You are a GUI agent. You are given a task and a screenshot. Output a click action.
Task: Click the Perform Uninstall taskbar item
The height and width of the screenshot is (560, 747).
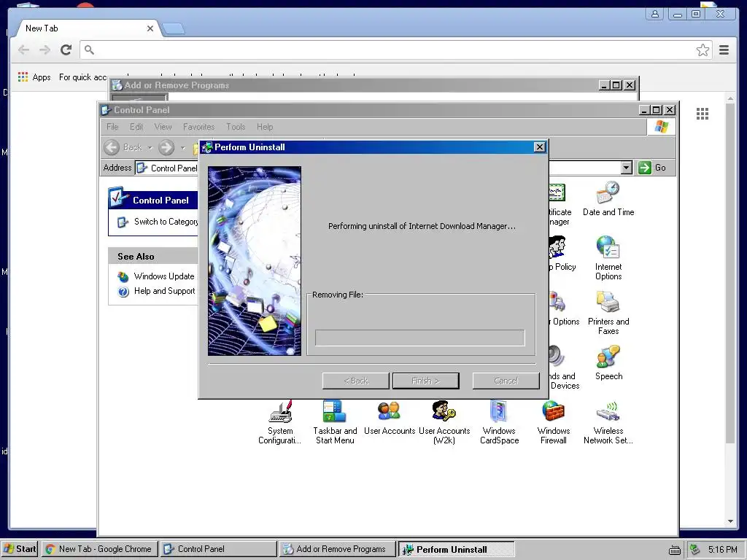click(456, 549)
